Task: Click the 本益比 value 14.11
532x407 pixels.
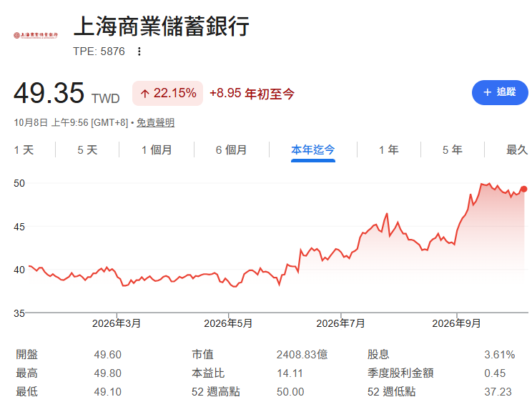Action: tap(290, 373)
